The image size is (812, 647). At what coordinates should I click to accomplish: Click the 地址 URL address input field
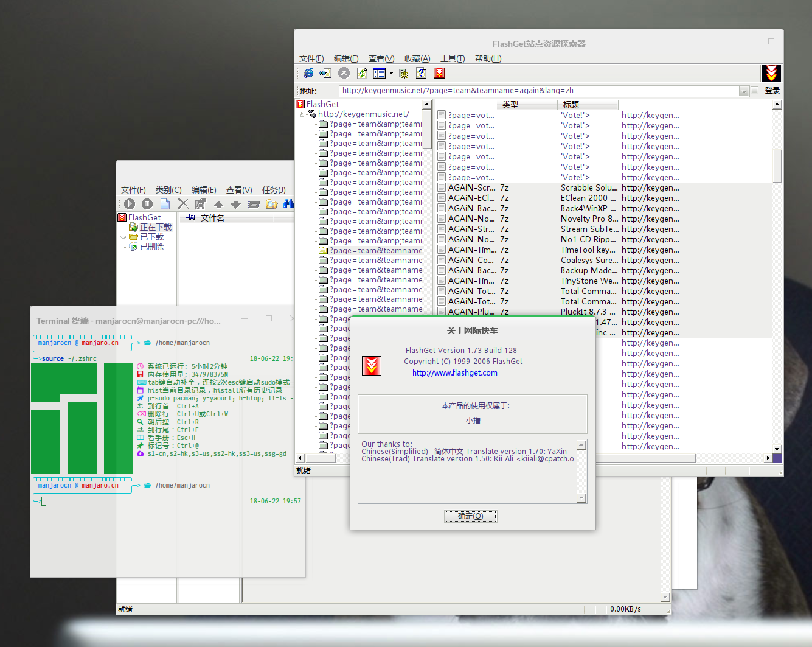point(539,91)
